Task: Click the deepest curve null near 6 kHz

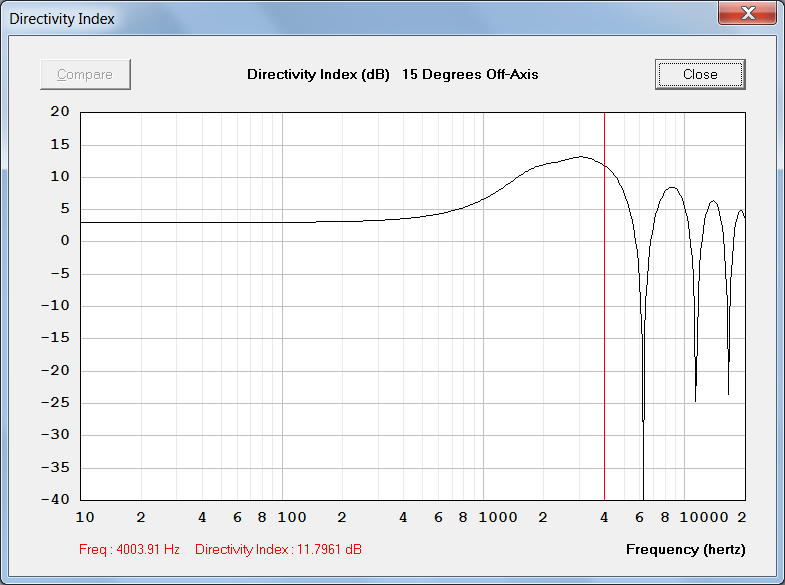Action: [x=643, y=495]
